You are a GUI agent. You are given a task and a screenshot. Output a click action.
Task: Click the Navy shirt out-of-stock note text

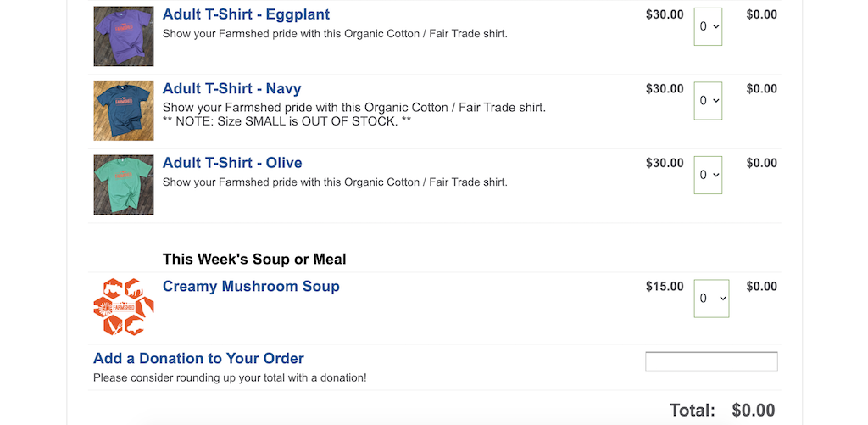287,120
